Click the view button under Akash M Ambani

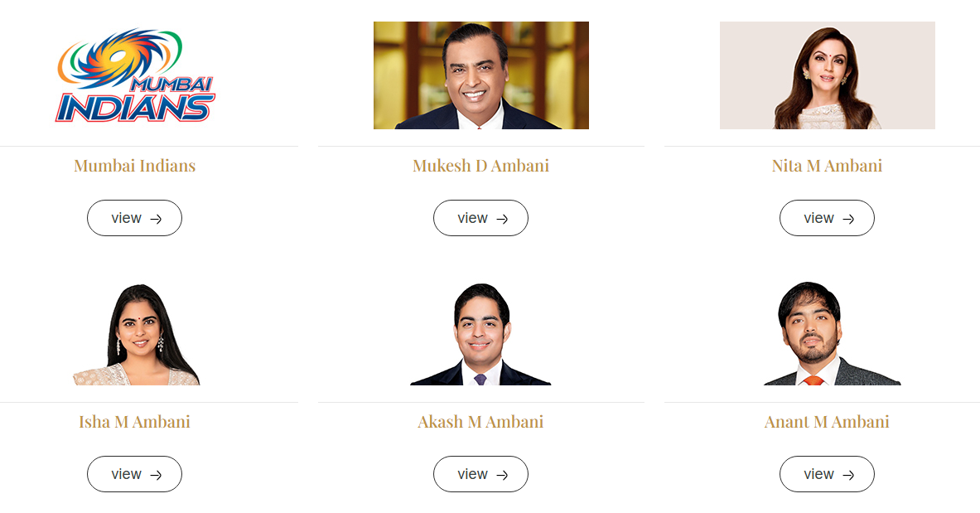[480, 474]
